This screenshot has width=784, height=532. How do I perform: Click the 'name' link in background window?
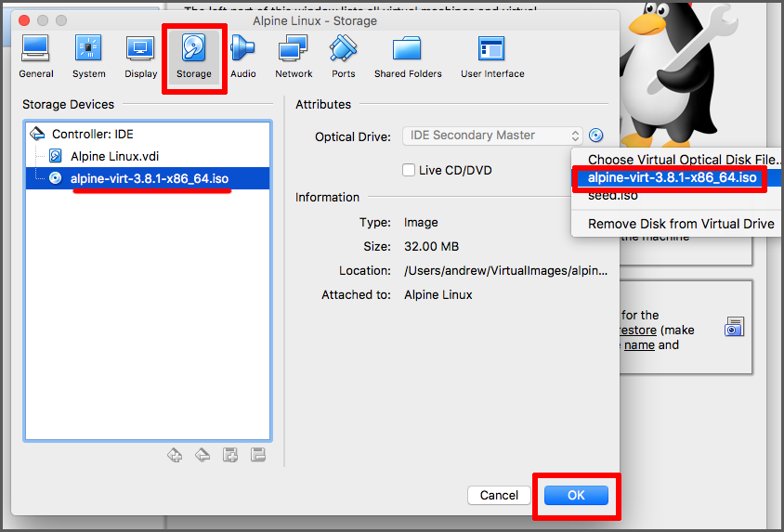click(x=639, y=345)
